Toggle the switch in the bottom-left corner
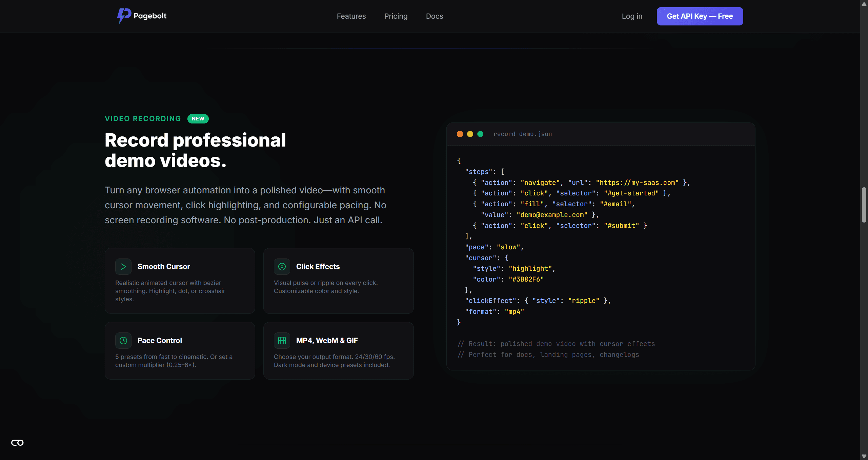The image size is (868, 460). pyautogui.click(x=17, y=443)
